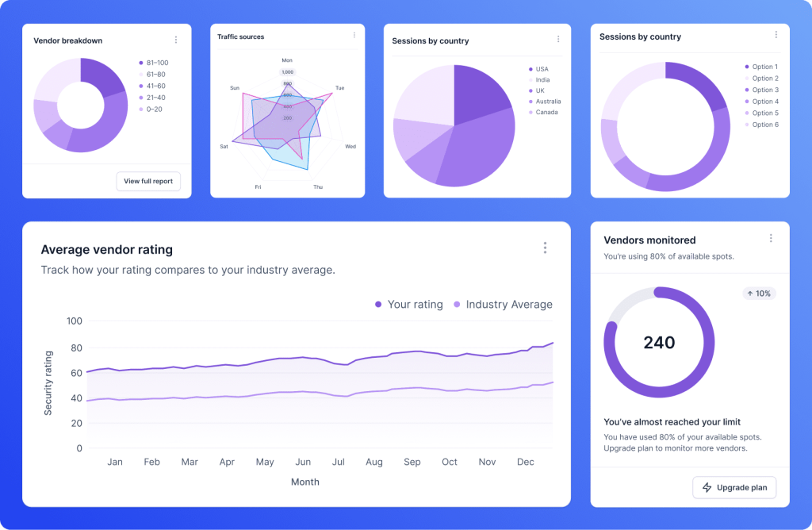Open Average vendor rating more options
The image size is (812, 530).
coord(545,248)
